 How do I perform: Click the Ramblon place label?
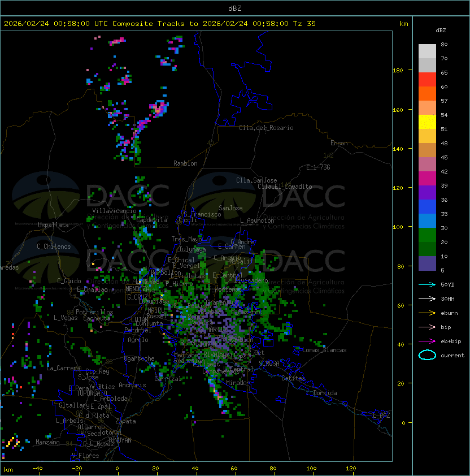click(x=185, y=163)
